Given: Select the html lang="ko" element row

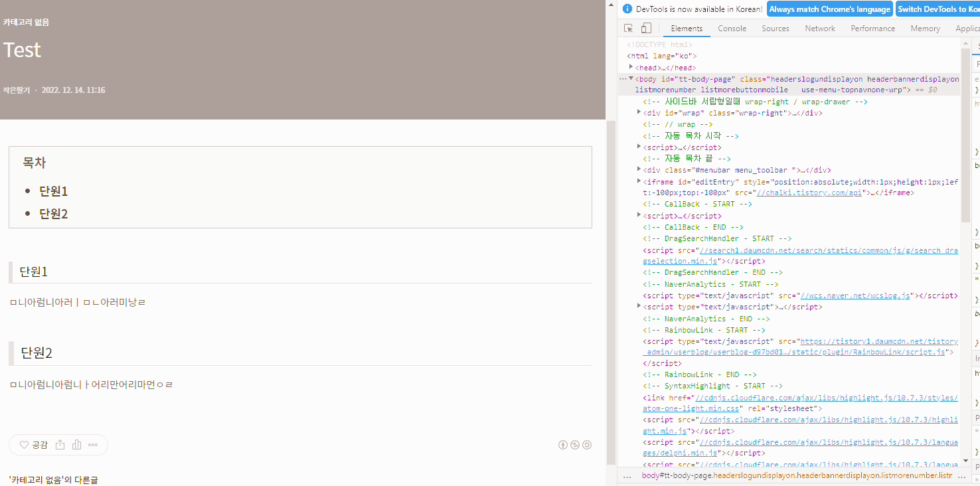Looking at the screenshot, I should point(662,56).
